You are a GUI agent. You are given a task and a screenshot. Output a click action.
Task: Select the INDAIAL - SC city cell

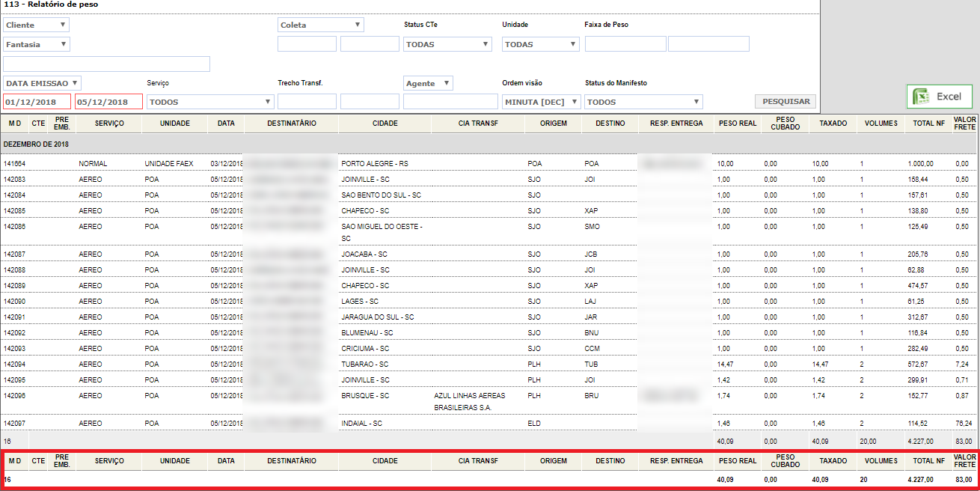coord(361,424)
